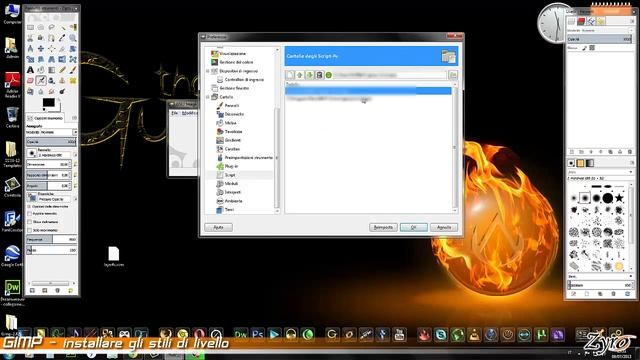Open Google Earth desktop shortcut
Screen dimensions: 640x360
12,256
